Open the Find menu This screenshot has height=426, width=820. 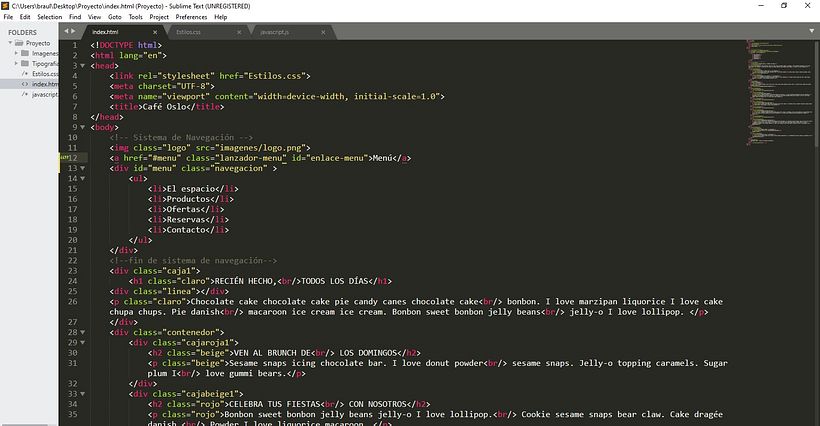pos(75,17)
